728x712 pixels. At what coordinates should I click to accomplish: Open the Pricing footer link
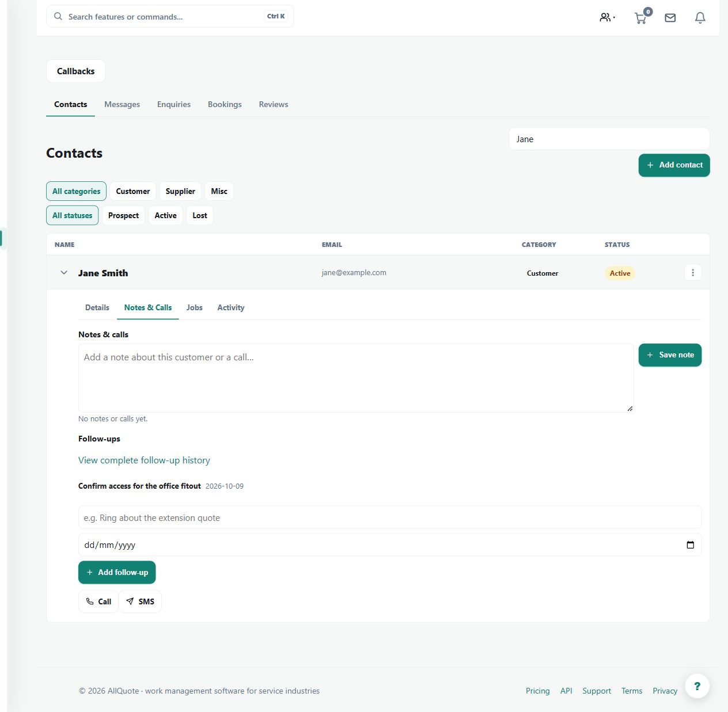point(538,691)
